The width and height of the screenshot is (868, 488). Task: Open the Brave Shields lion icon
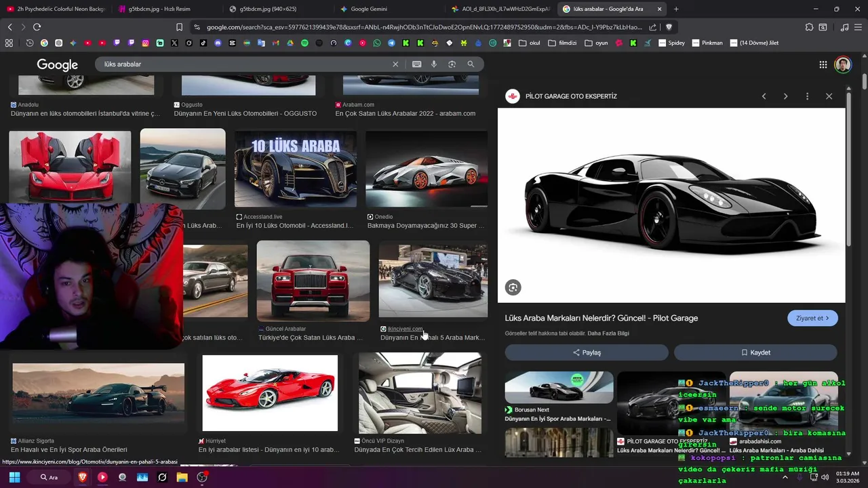pyautogui.click(x=669, y=27)
